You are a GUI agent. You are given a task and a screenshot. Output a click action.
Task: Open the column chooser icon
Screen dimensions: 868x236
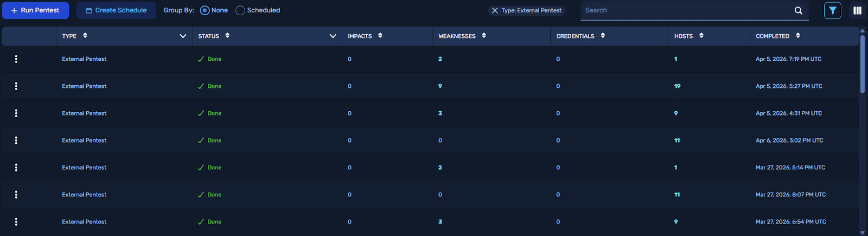tap(857, 10)
